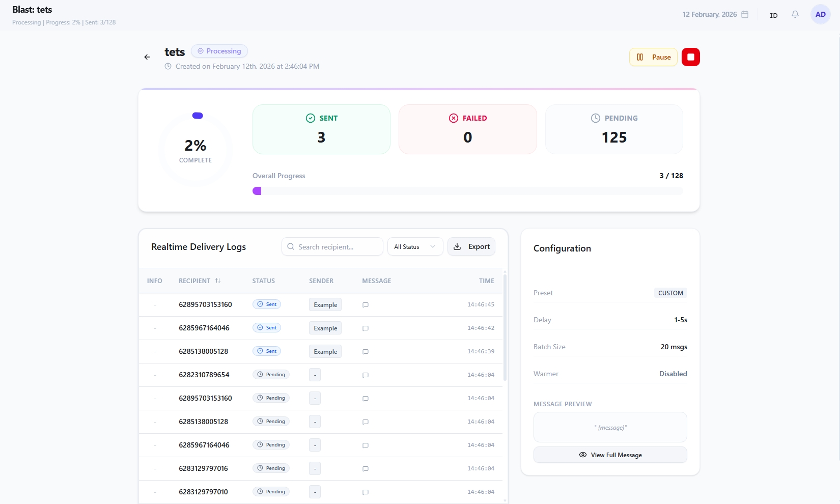Click View Full Message button
Screen dimensions: 840x504
tap(610, 455)
